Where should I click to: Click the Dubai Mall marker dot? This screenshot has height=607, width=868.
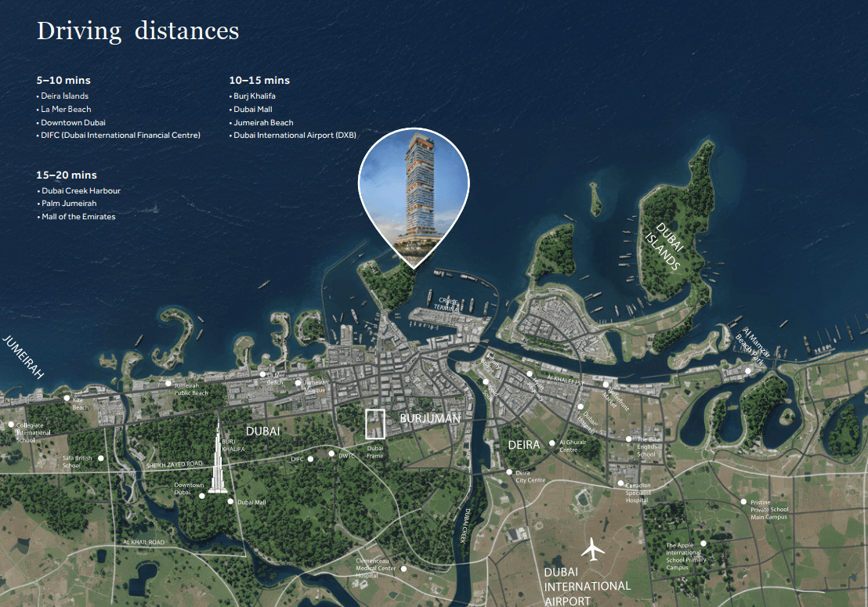point(230,501)
